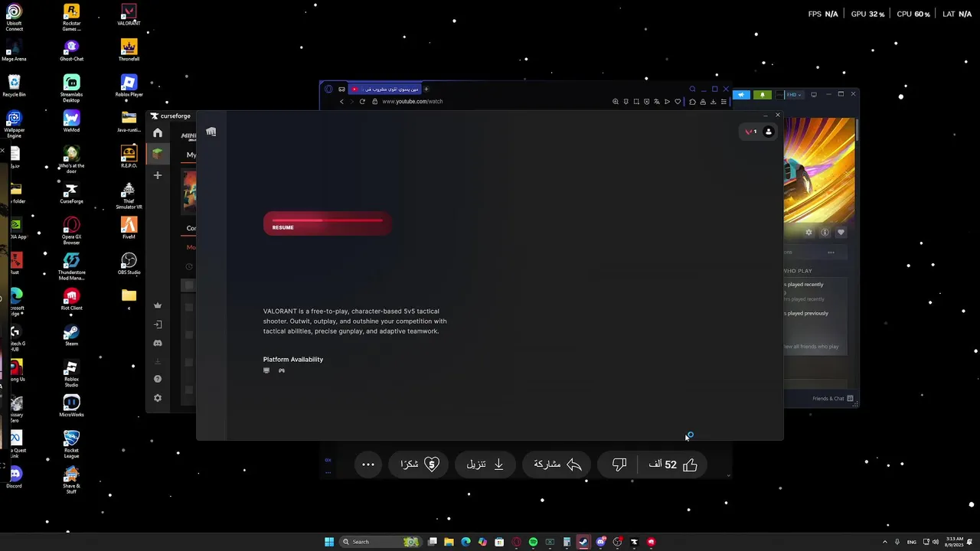Click the info icon on Steam game page
Screen dimensions: 980x551
[x=825, y=232]
